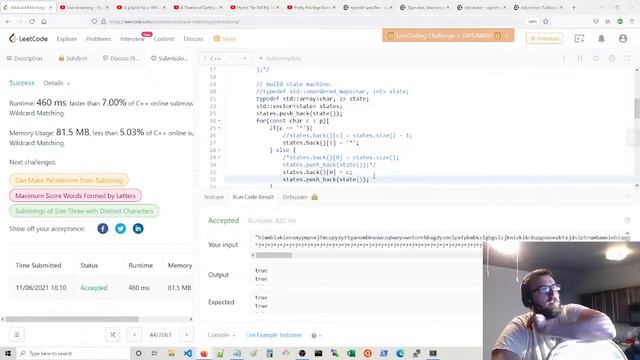This screenshot has width=640, height=360.
Task: Click the braces format icon in editor toolbar
Action: (x=580, y=58)
